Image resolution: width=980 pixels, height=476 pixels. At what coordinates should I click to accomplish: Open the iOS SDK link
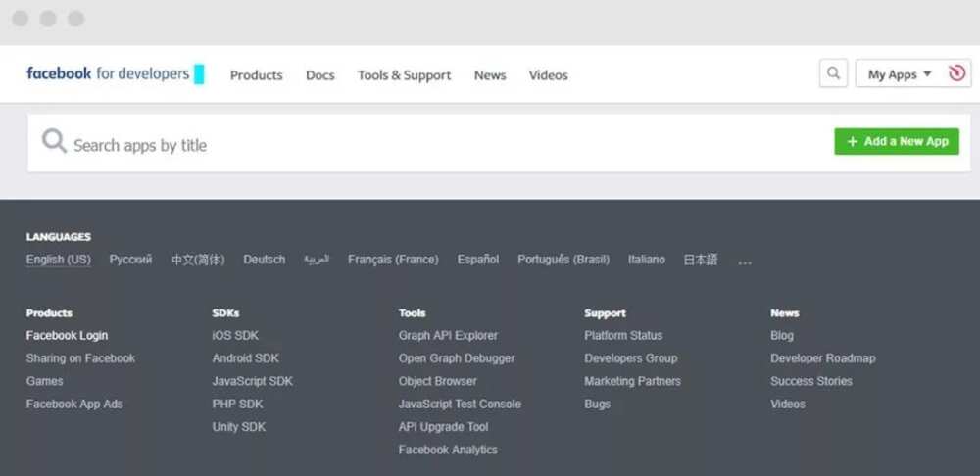pyautogui.click(x=235, y=335)
